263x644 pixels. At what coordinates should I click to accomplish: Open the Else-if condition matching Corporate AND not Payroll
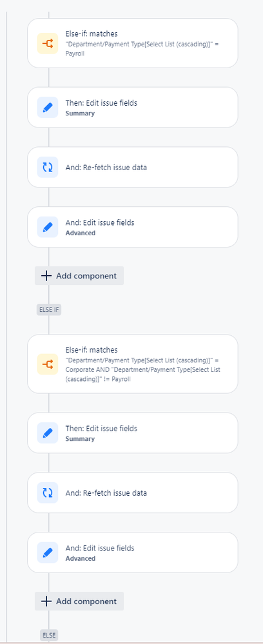[x=133, y=364]
